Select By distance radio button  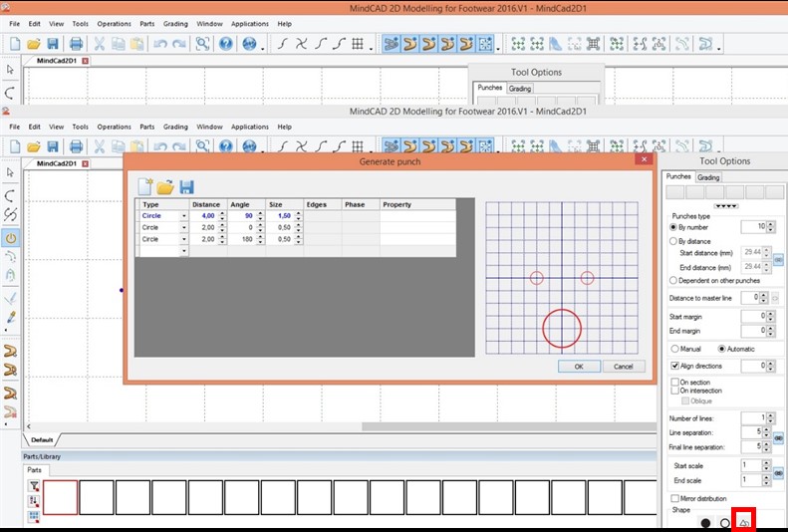673,241
